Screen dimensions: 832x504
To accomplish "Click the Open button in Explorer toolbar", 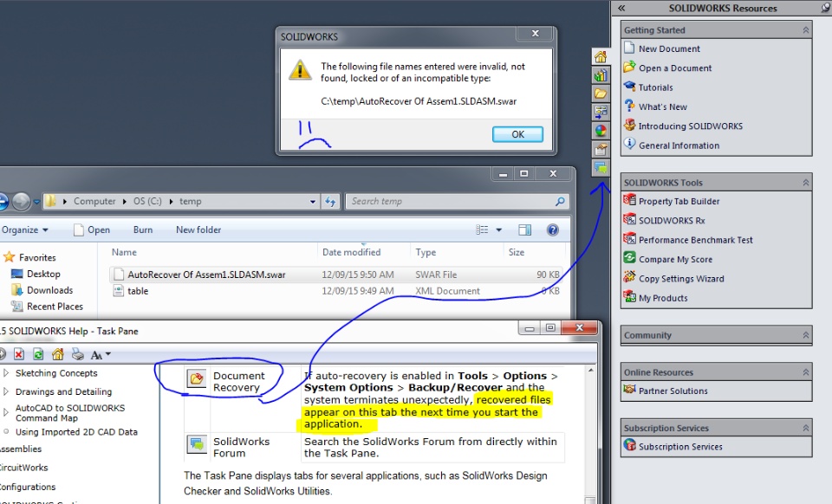I will [x=92, y=230].
